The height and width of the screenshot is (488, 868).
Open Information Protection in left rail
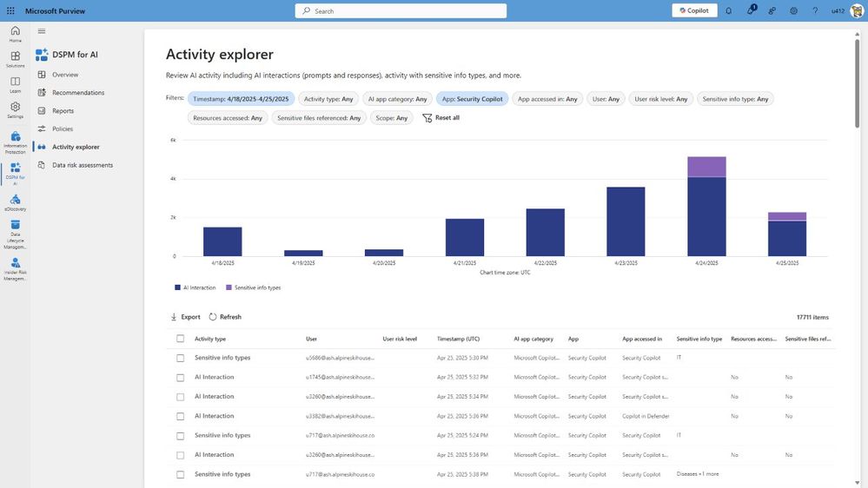pos(15,142)
